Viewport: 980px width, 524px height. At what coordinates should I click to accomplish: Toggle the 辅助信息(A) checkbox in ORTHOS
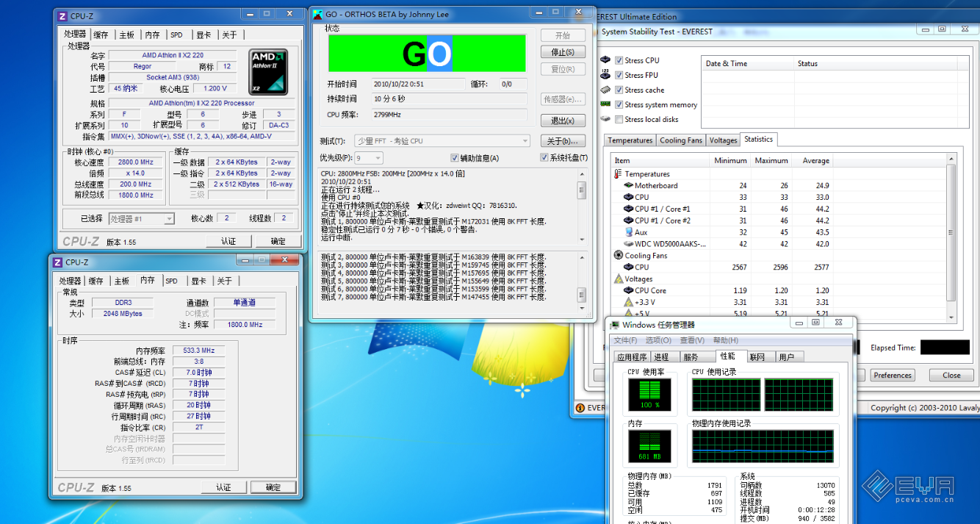coord(455,158)
